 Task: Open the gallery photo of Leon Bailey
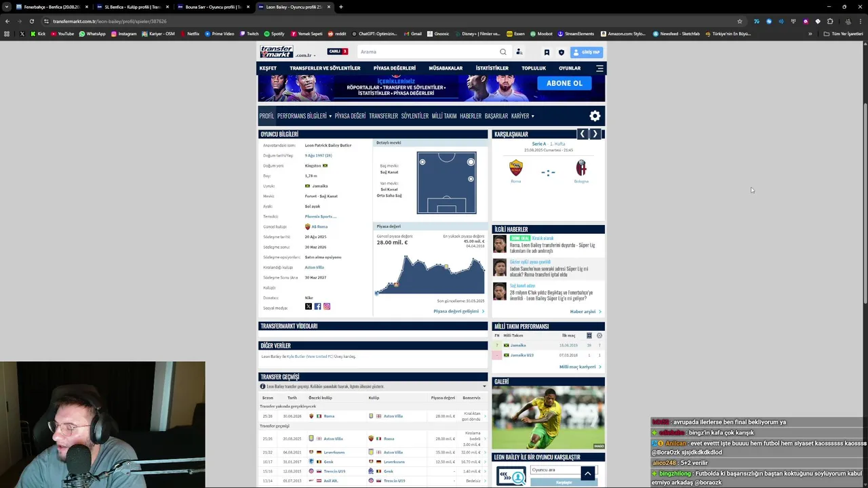pyautogui.click(x=548, y=417)
